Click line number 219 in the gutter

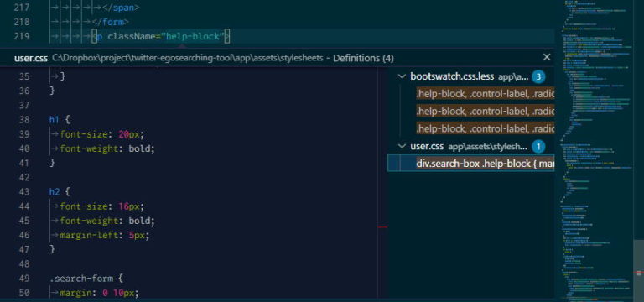click(21, 36)
